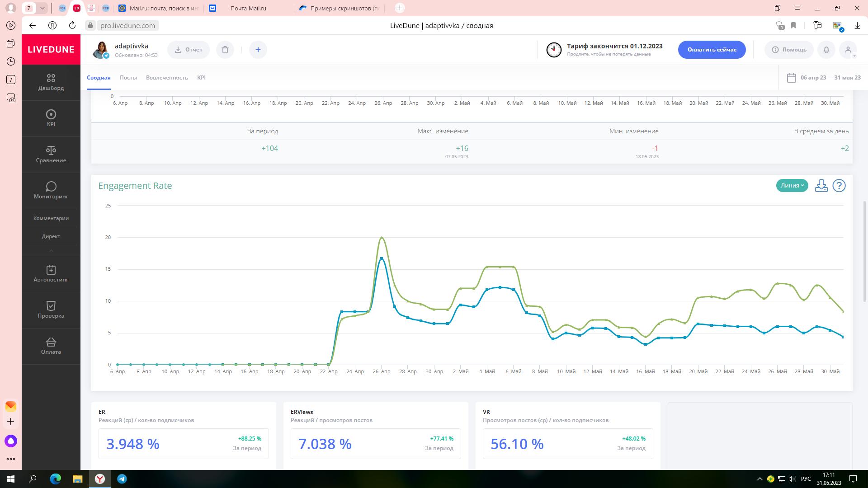
Task: Reload the page
Action: coord(72,25)
